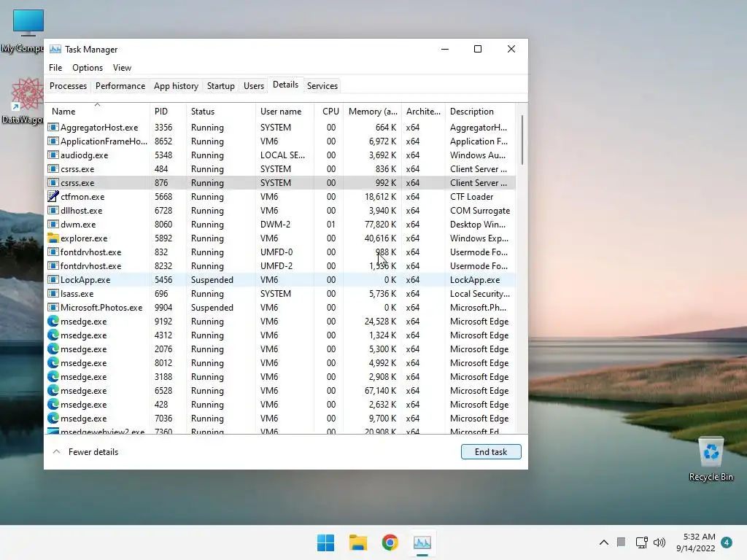Switch to the Processes tab
The width and height of the screenshot is (747, 560).
pos(68,86)
